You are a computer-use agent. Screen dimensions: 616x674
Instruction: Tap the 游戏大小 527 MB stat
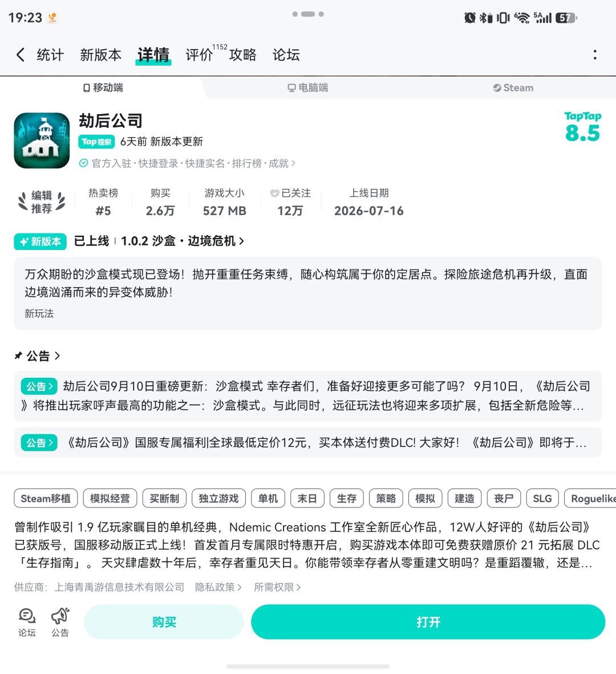[225, 202]
